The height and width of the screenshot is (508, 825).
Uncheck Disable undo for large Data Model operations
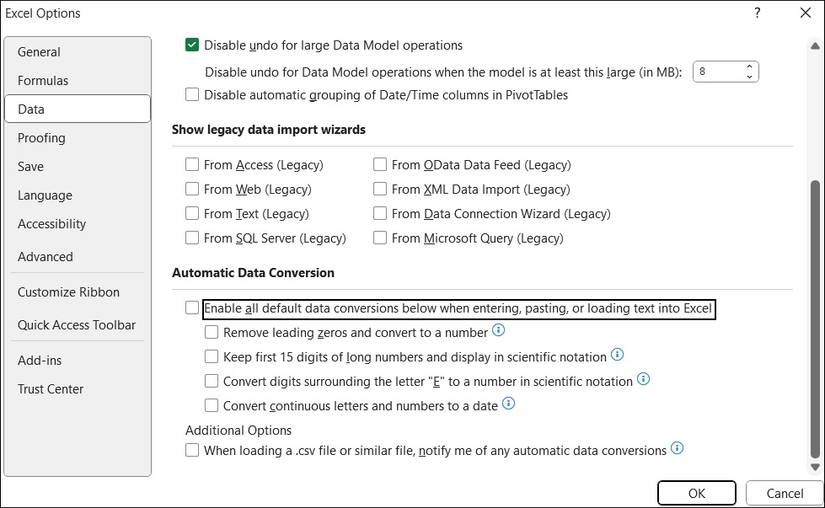[x=192, y=45]
